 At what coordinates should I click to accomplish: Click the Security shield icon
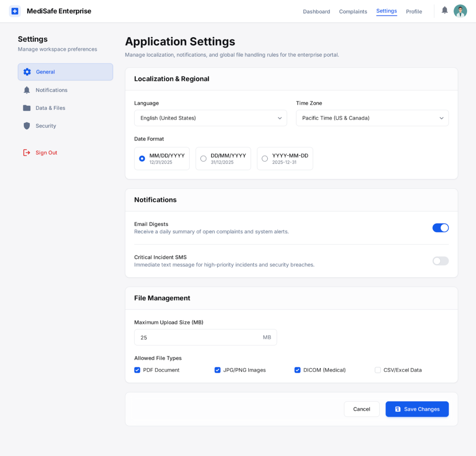coord(27,126)
